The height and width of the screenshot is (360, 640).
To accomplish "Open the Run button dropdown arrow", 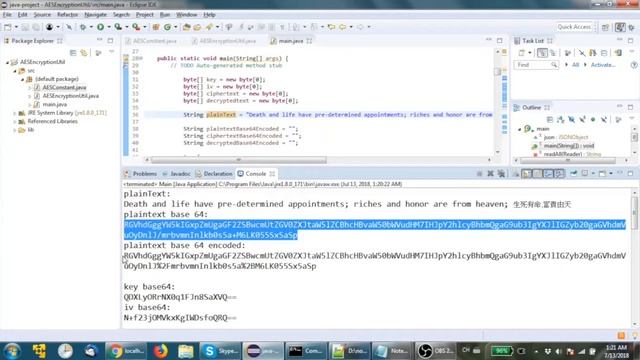I will [x=109, y=27].
